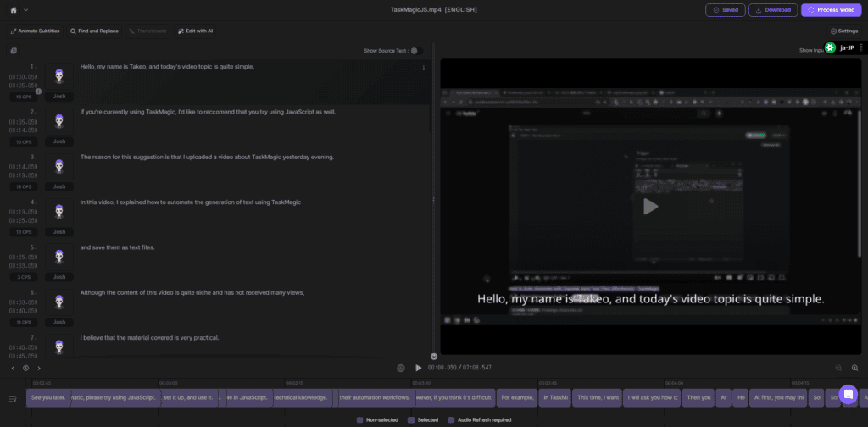
Task: Click draggable divider handle between panels
Action: (x=433, y=200)
